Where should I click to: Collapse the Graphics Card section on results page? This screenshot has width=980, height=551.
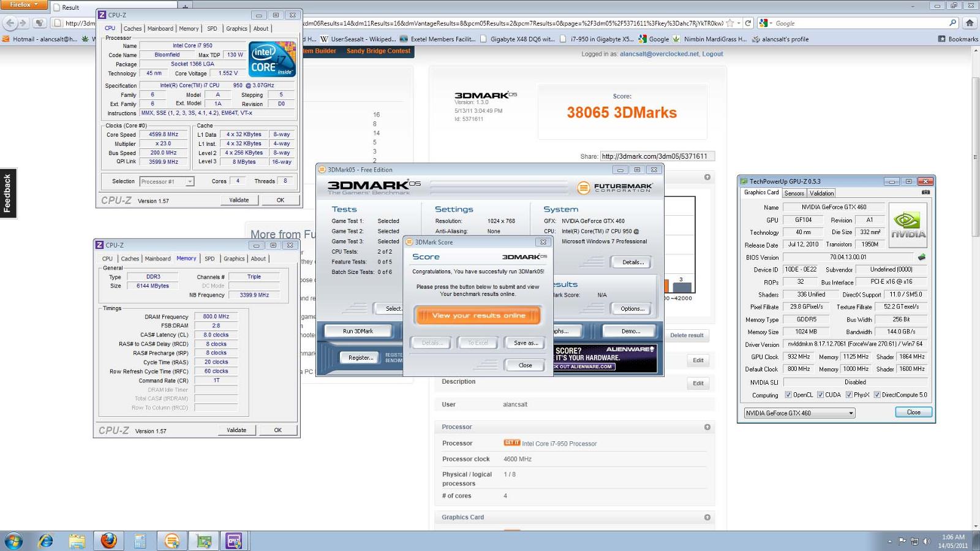707,517
